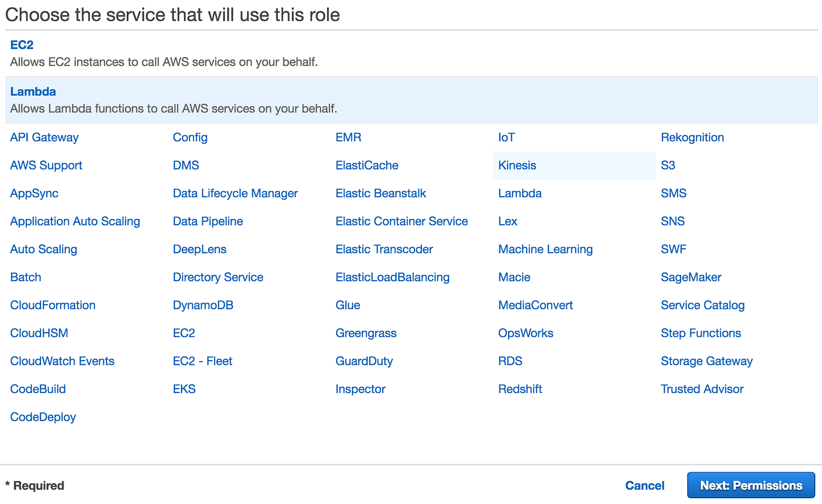Pick SWF from the service list
Viewport: 822px width, 504px height.
point(674,249)
